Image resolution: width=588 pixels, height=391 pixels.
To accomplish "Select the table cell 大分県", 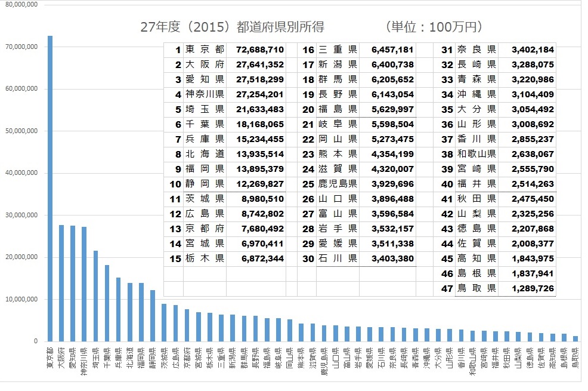I will (x=476, y=110).
